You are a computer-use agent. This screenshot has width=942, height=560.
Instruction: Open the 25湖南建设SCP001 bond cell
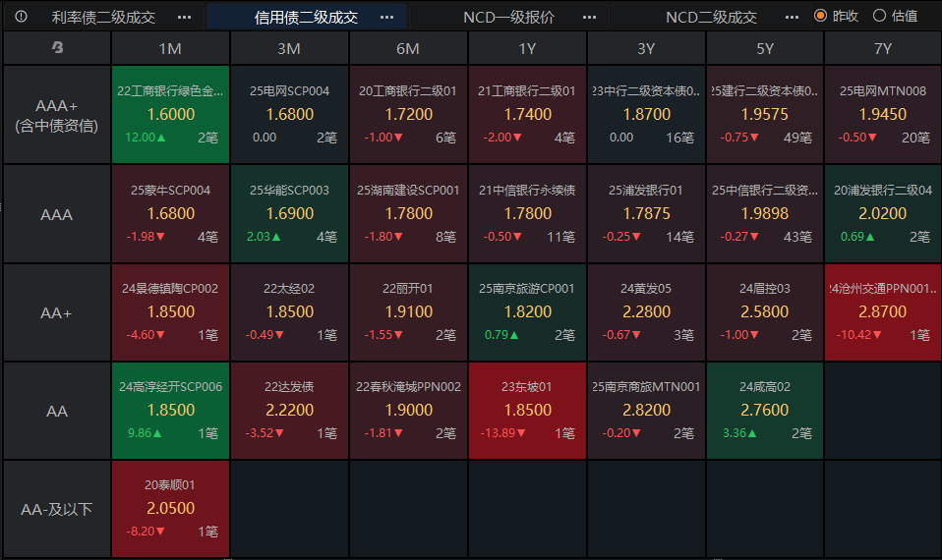408,213
